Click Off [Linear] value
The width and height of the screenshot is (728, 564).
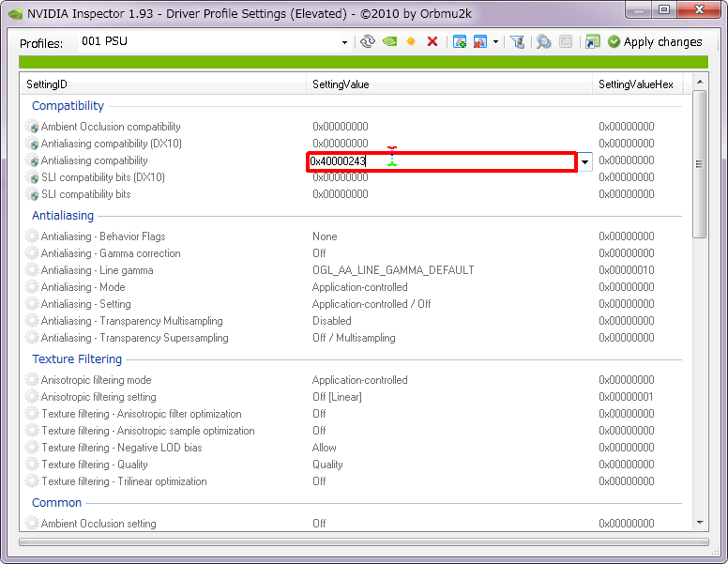tap(337, 397)
